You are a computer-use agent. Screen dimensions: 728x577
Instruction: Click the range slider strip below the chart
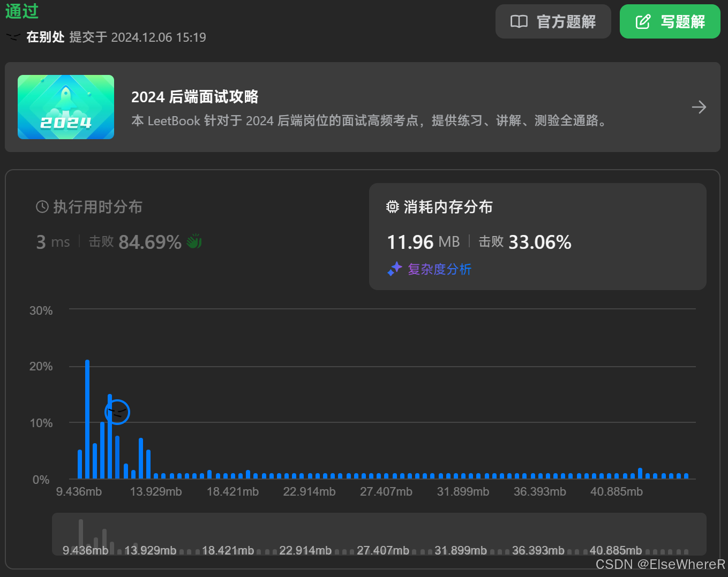379,534
